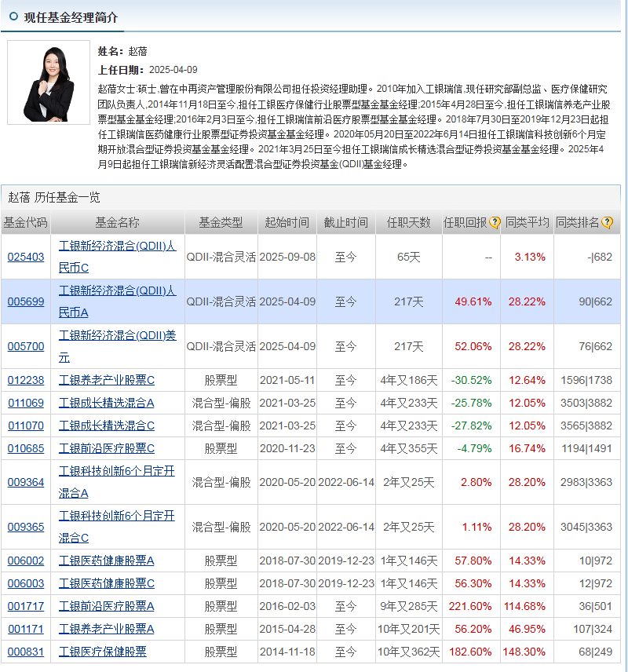This screenshot has height=672, width=628.
Task: Click the 基金代码 column header
Action: 25,222
